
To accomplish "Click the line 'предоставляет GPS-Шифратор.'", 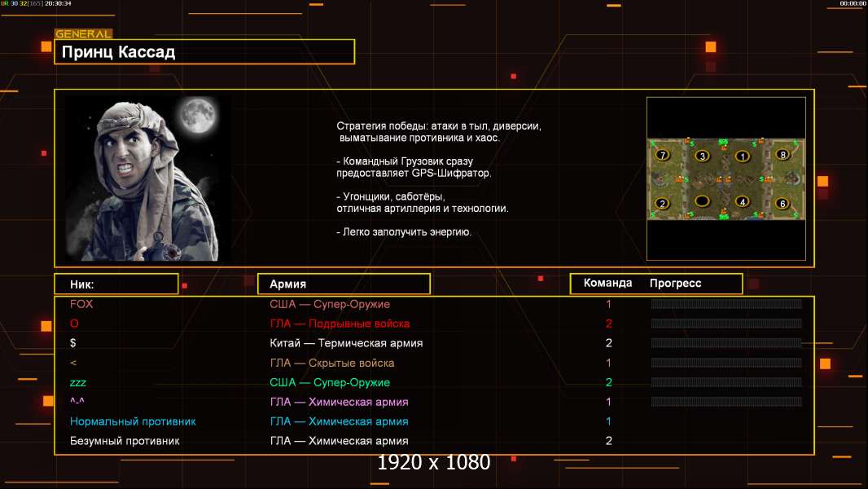I will point(414,173).
